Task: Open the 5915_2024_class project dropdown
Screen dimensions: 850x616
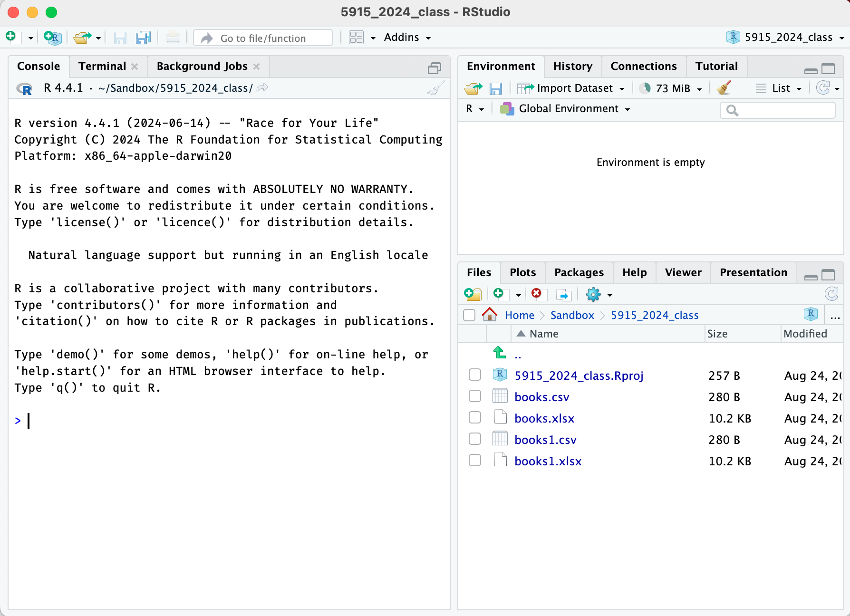Action: point(785,37)
